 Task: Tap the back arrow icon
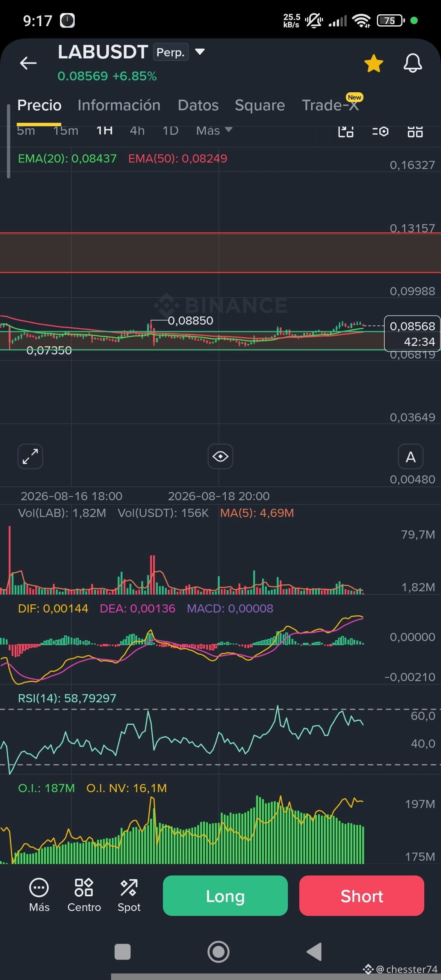(28, 63)
